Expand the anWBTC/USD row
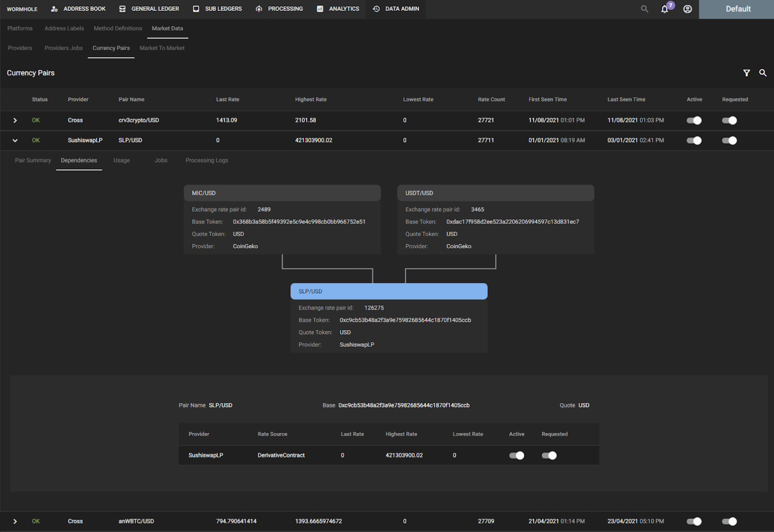Screen dimensions: 774x532 point(15,521)
